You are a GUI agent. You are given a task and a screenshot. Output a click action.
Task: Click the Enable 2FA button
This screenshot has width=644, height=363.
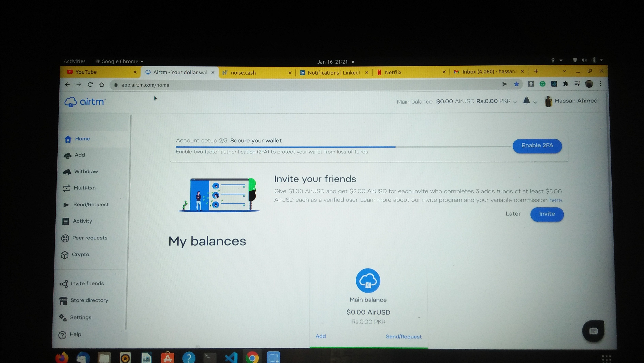(537, 146)
